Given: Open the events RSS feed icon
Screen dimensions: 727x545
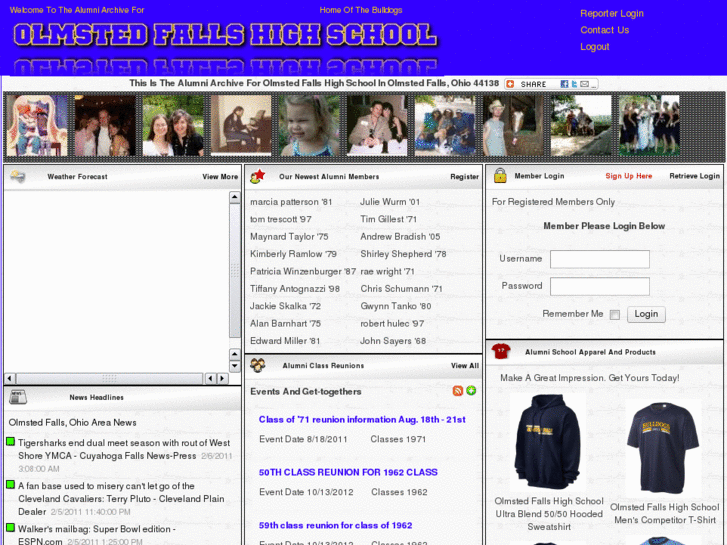Looking at the screenshot, I should pyautogui.click(x=458, y=391).
